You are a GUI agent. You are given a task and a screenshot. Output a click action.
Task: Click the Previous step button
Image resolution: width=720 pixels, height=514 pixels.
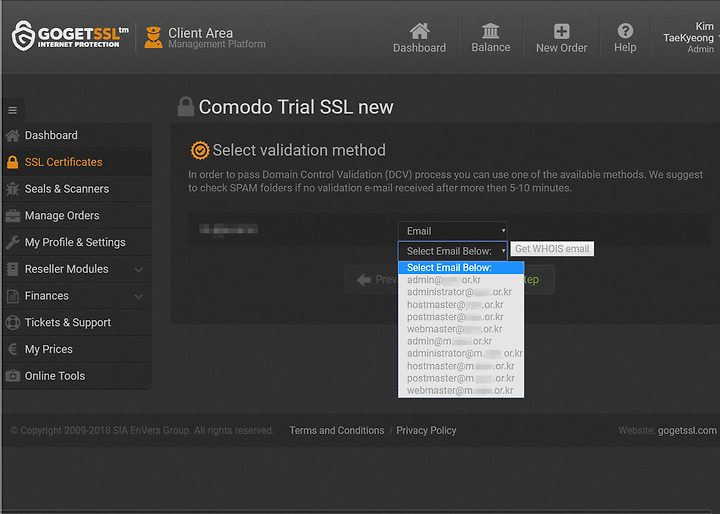(x=372, y=279)
